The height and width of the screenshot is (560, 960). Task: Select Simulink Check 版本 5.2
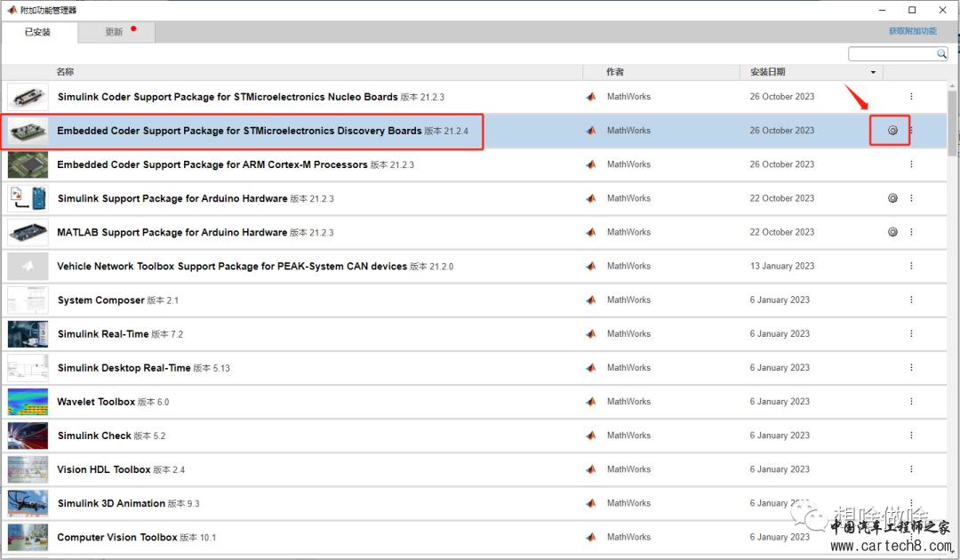click(x=111, y=436)
